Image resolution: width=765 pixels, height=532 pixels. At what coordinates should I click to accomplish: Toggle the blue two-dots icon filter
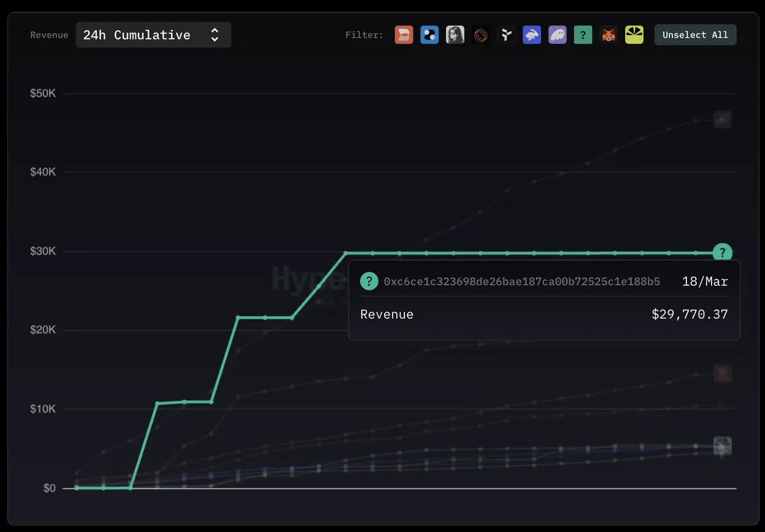[429, 34]
